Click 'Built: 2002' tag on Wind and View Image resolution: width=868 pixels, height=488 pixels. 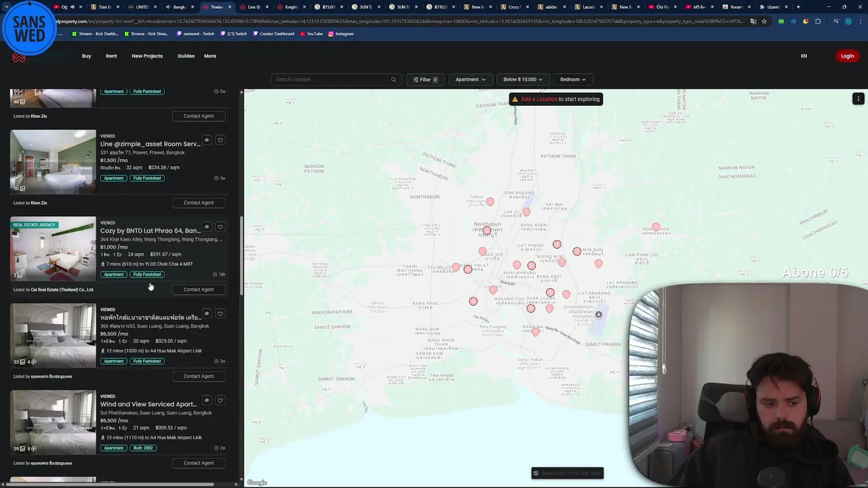(143, 448)
